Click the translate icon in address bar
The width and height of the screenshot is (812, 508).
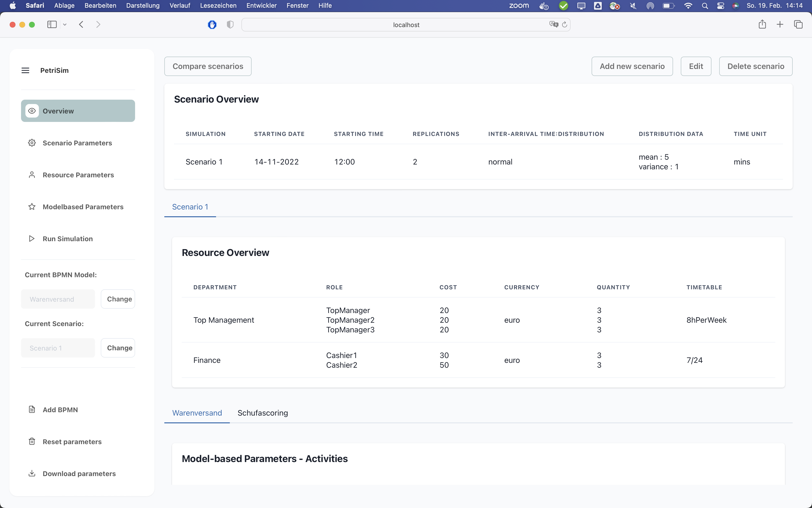click(x=554, y=24)
